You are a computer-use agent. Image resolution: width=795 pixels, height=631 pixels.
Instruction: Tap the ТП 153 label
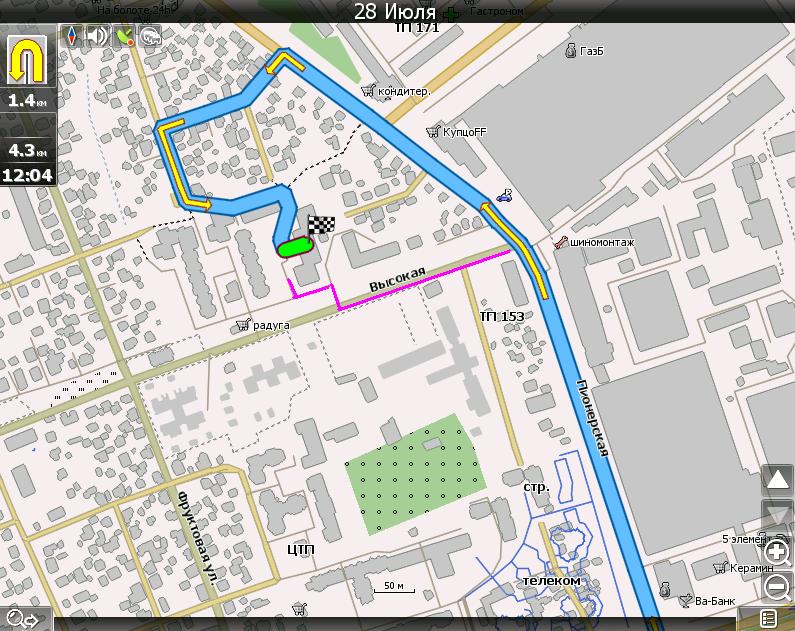(502, 316)
